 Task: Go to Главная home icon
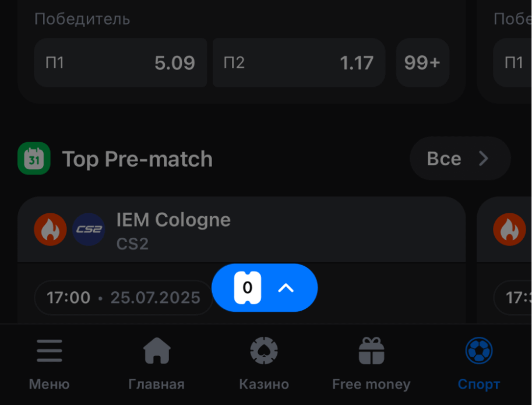click(x=157, y=351)
